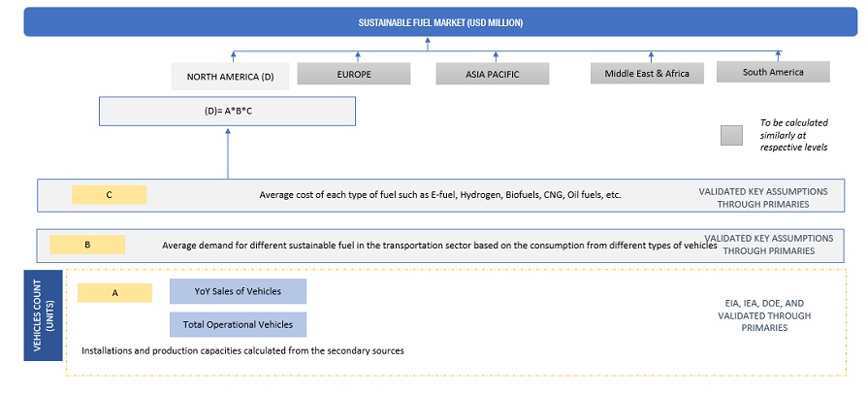
Task: Click the 'To be calculated similarly' legend text
Action: (794, 136)
